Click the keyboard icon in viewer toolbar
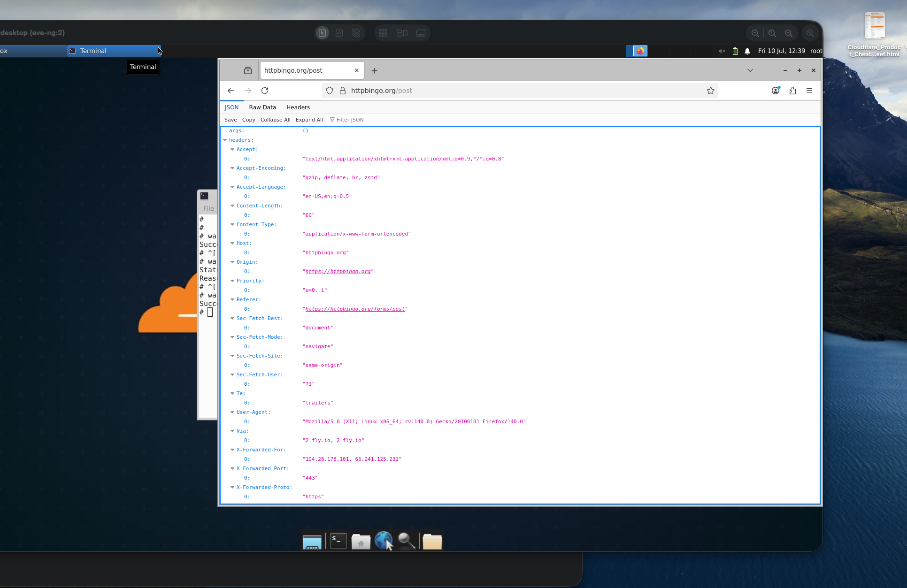Viewport: 907px width, 588px height. (x=421, y=33)
